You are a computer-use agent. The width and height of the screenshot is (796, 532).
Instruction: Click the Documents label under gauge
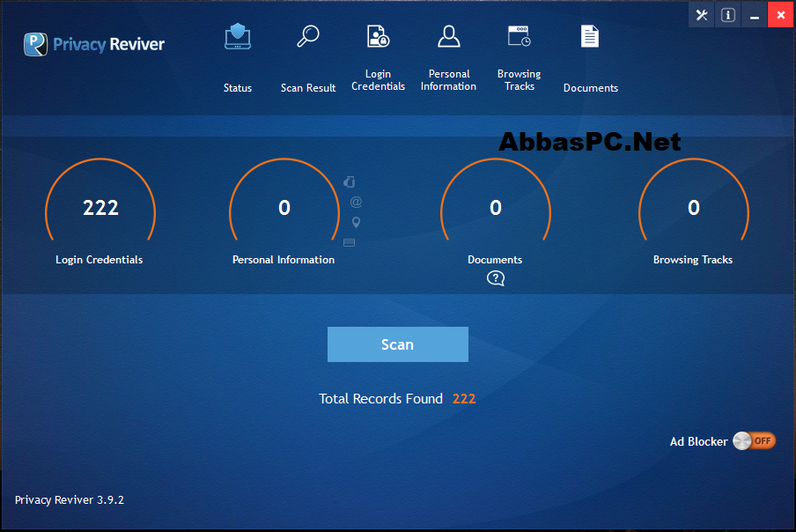coord(495,260)
